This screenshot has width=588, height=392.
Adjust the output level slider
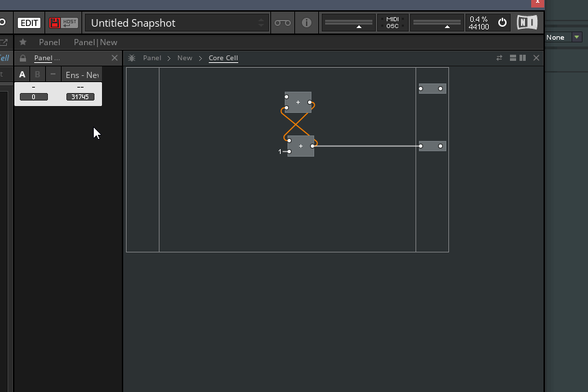[x=437, y=23]
